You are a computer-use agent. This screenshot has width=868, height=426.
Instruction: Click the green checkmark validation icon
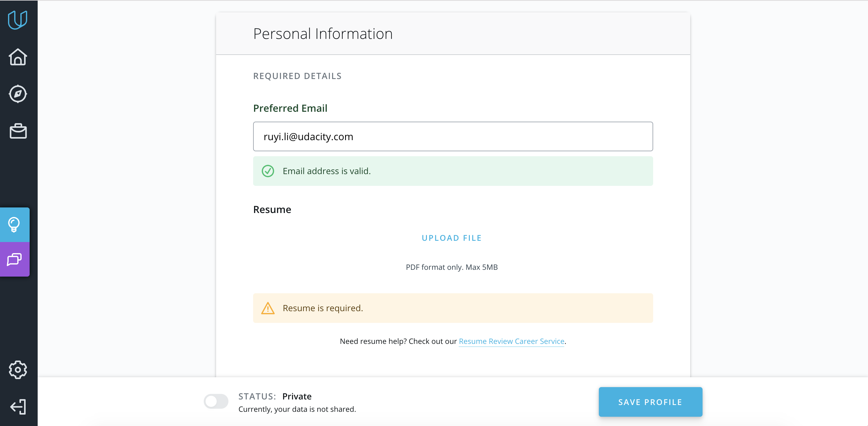(268, 171)
